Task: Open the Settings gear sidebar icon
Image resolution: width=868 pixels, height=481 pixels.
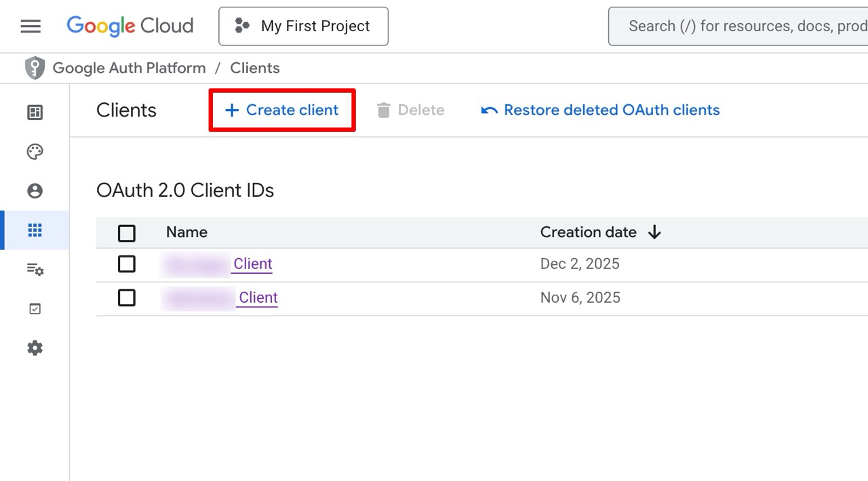Action: 35,348
